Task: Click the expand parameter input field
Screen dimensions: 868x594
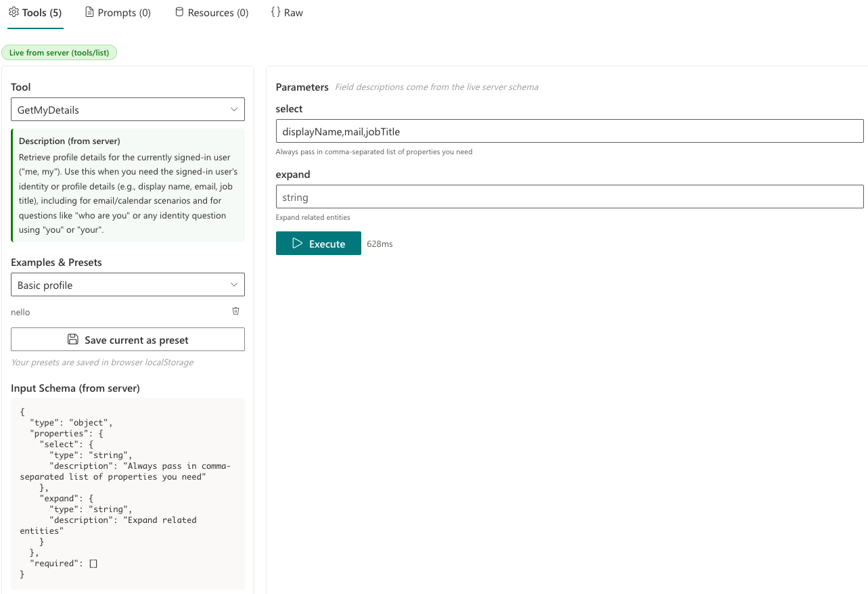Action: (x=570, y=196)
